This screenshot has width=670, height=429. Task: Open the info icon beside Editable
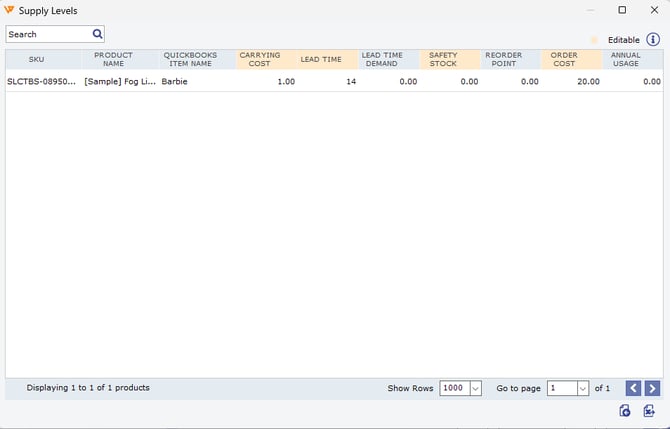pyautogui.click(x=653, y=40)
